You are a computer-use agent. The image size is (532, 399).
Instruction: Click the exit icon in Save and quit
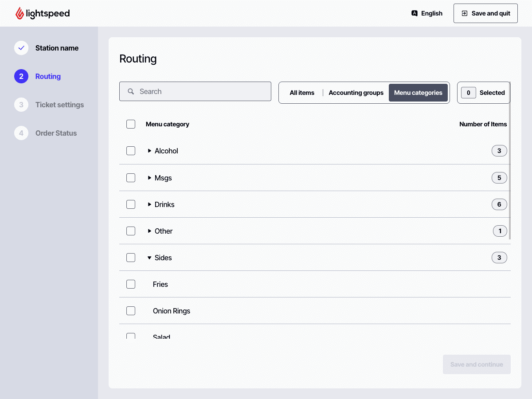(464, 13)
